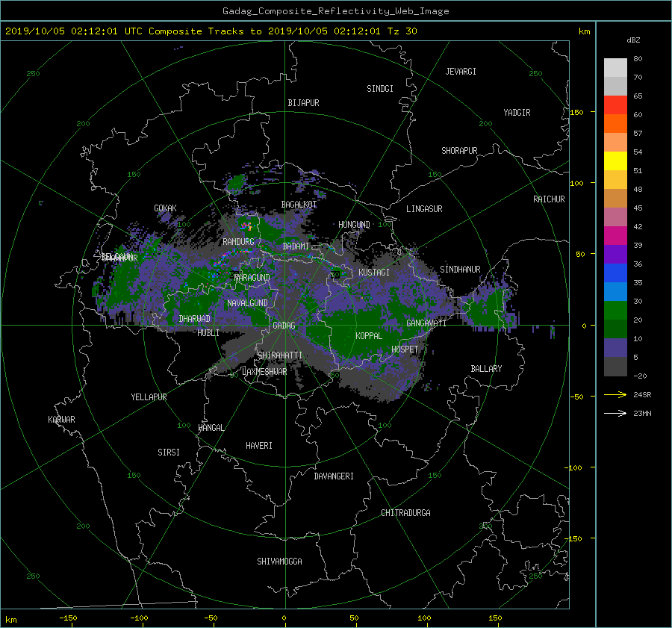Screen dimensions: 672x628
Task: Click the BAGALKOT city label
Action: point(299,205)
